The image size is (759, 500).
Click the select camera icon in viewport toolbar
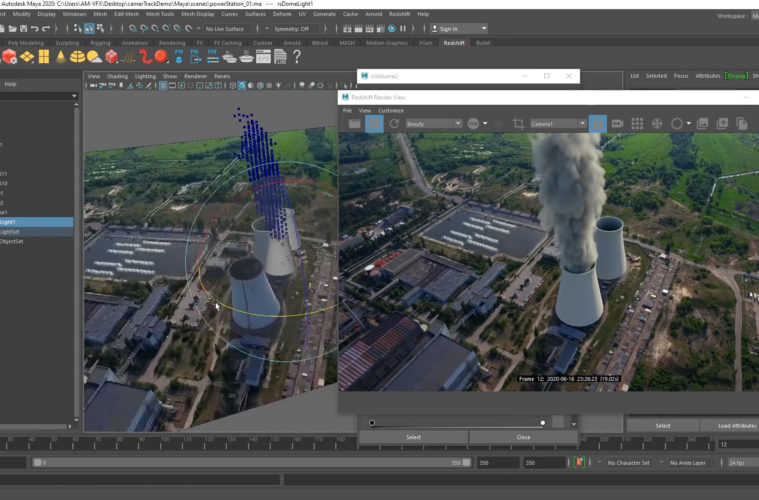click(93, 86)
